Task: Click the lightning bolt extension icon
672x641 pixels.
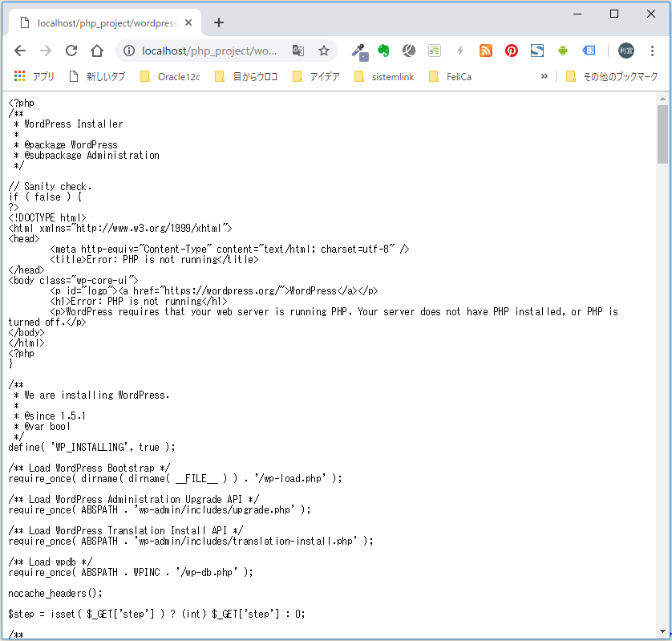Action: [x=460, y=51]
